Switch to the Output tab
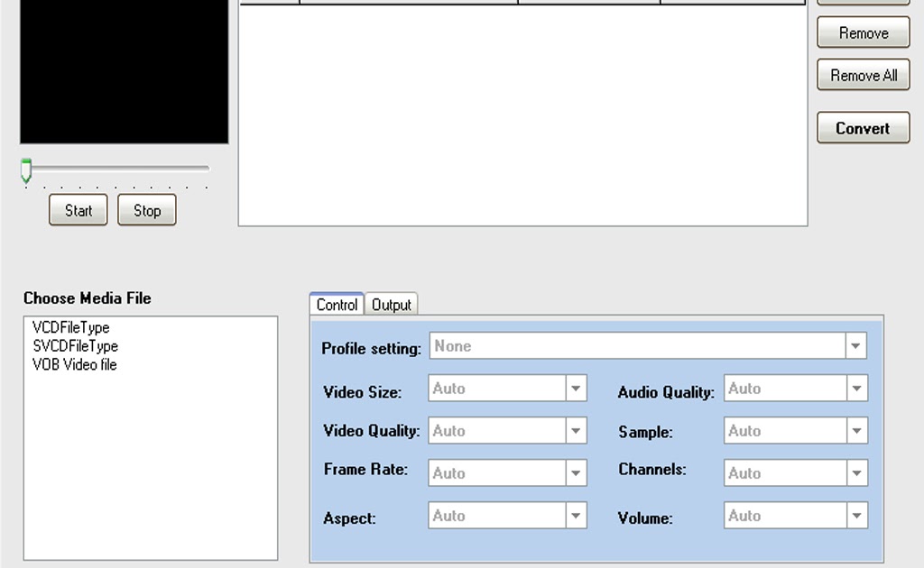 click(391, 304)
